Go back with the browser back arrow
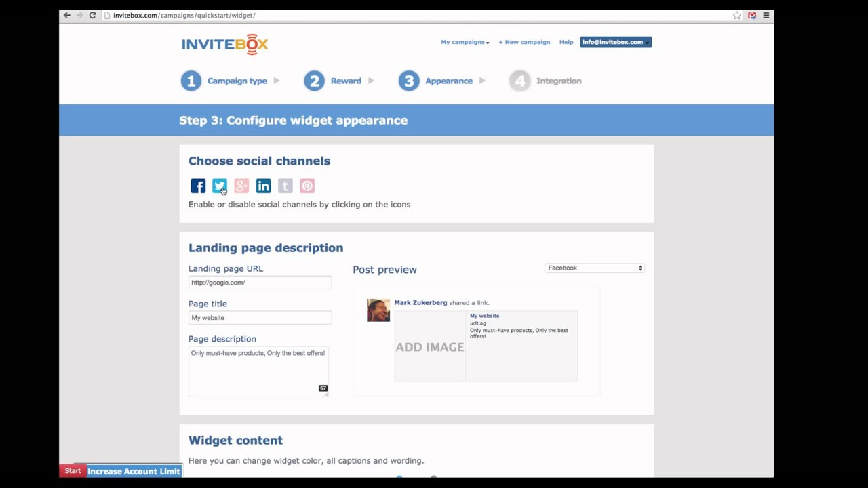The width and height of the screenshot is (868, 488). (x=67, y=15)
